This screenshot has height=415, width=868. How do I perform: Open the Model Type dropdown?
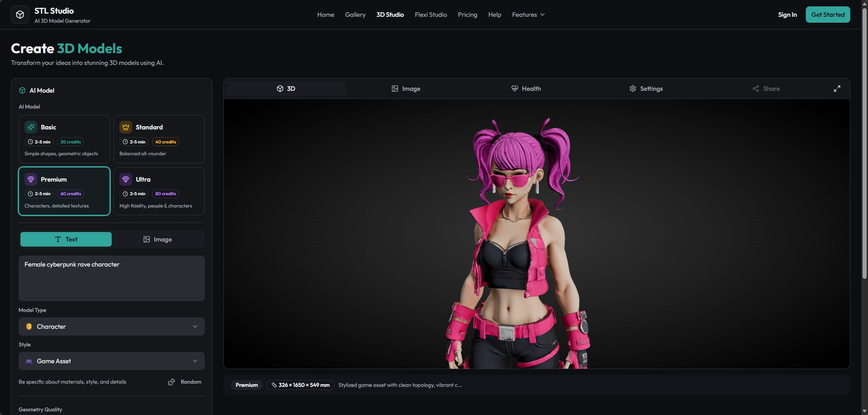pos(111,326)
